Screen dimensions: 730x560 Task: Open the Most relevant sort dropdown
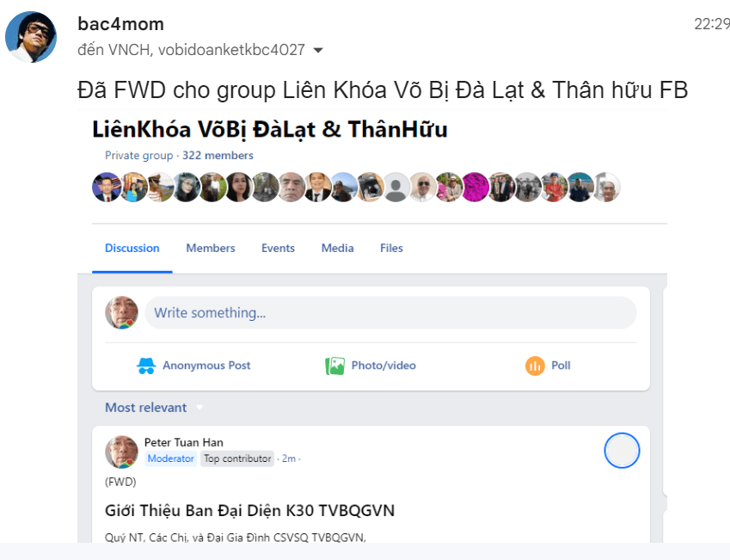(199, 408)
